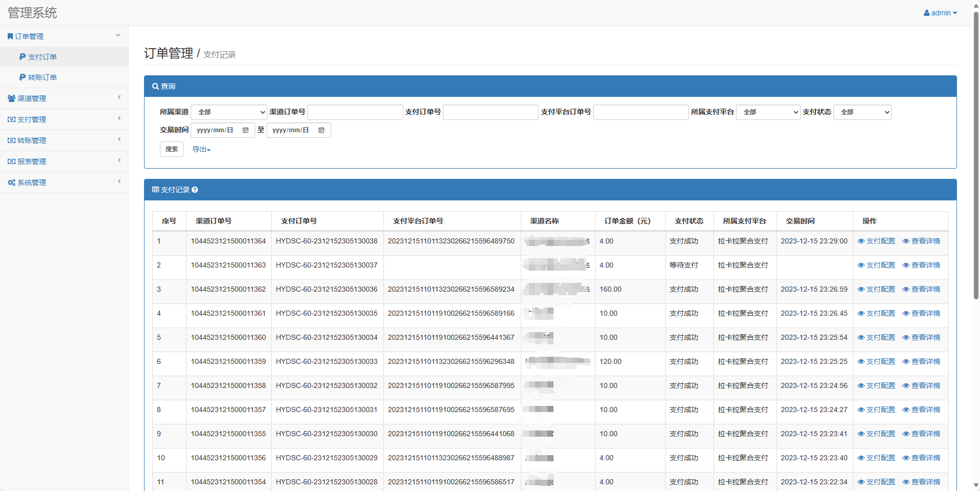Screen dimensions: 980x491
Task: Click the 渠道订单号 input field
Action: click(x=355, y=112)
